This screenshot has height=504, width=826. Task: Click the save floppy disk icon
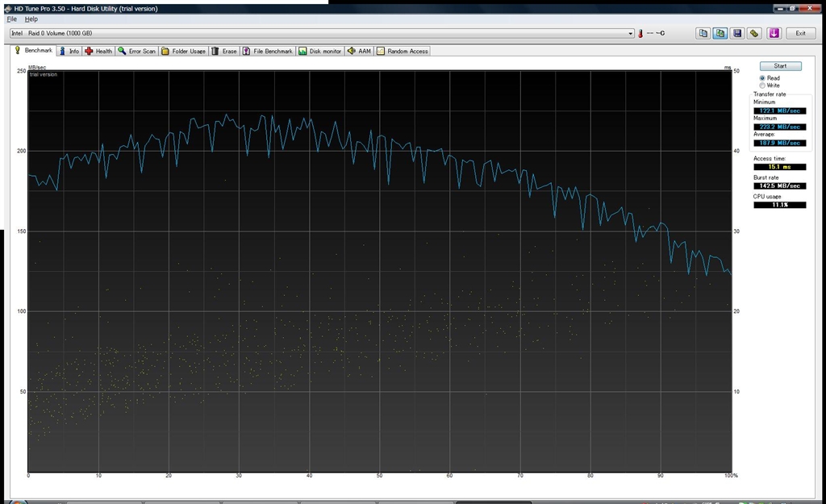pyautogui.click(x=736, y=33)
